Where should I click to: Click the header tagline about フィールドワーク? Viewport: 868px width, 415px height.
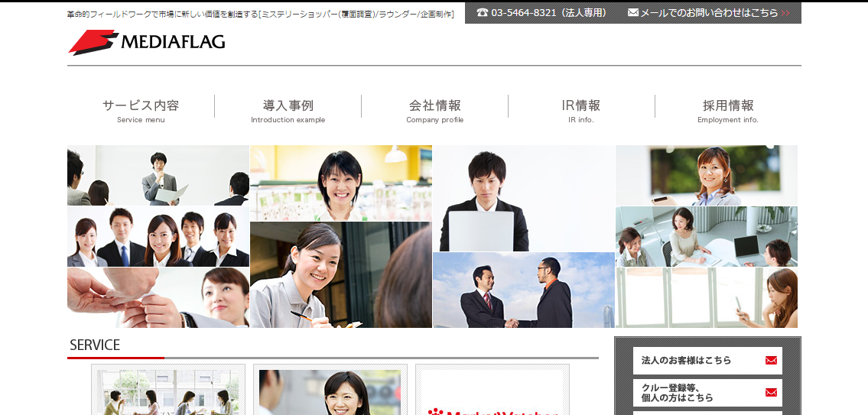click(260, 15)
